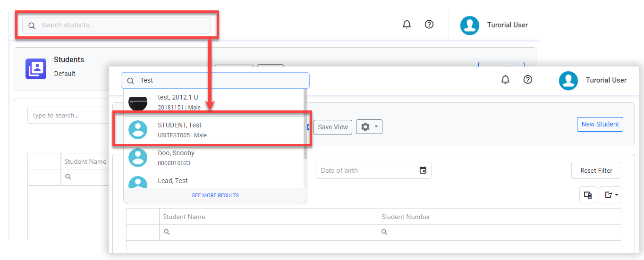Click the search icon under Student Number column

point(384,232)
